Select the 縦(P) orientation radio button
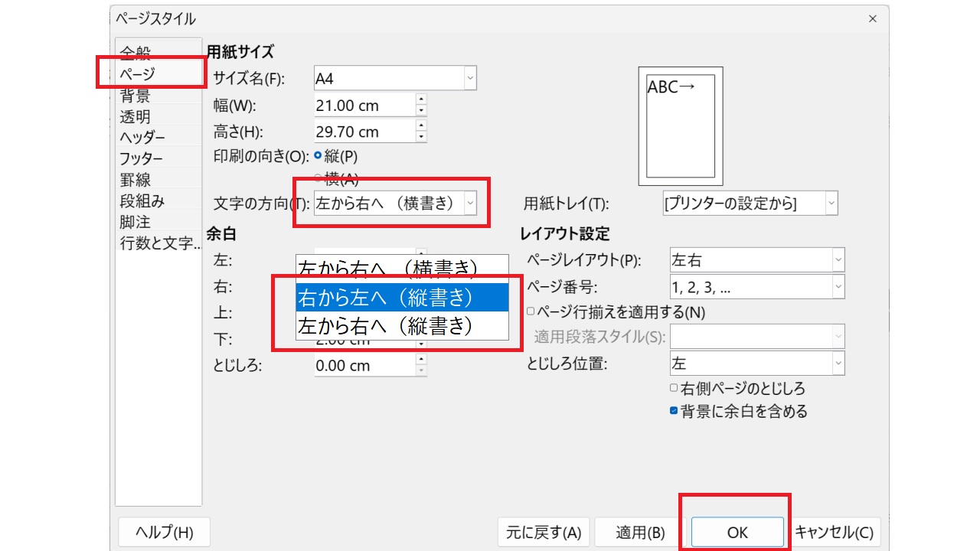This screenshot has width=980, height=551. (318, 156)
